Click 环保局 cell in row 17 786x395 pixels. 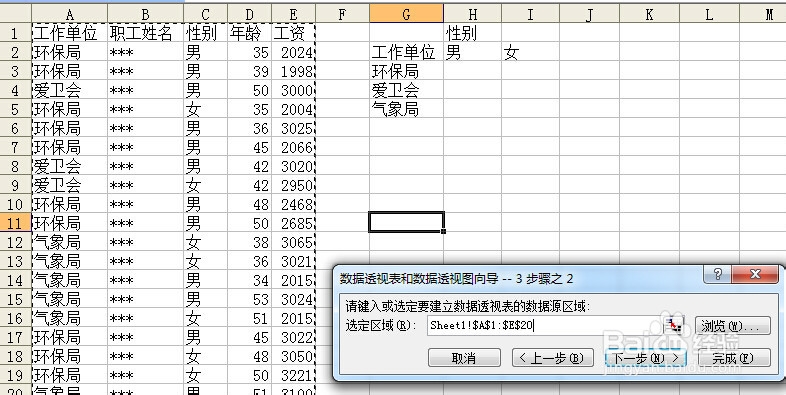(70, 337)
